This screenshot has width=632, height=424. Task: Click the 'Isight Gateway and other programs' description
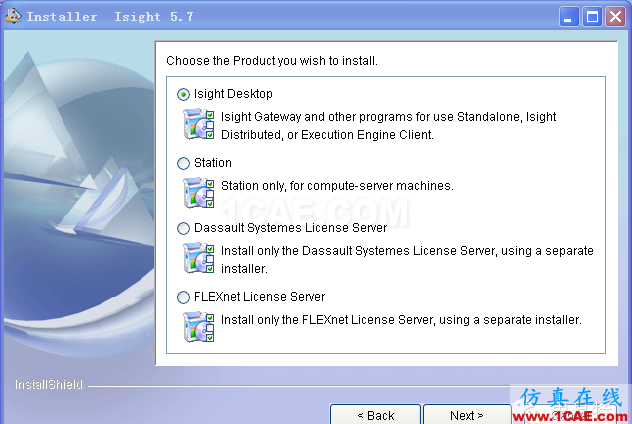(389, 126)
